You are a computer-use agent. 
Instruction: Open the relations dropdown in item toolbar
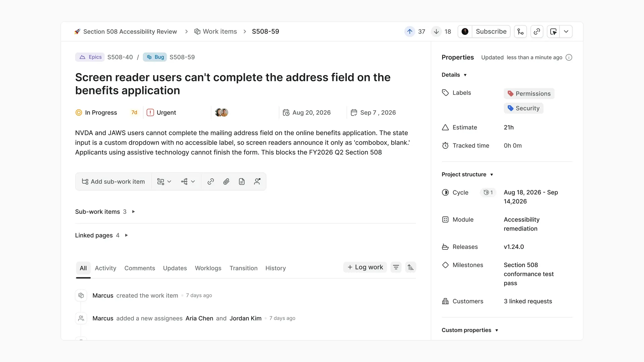[164, 182]
